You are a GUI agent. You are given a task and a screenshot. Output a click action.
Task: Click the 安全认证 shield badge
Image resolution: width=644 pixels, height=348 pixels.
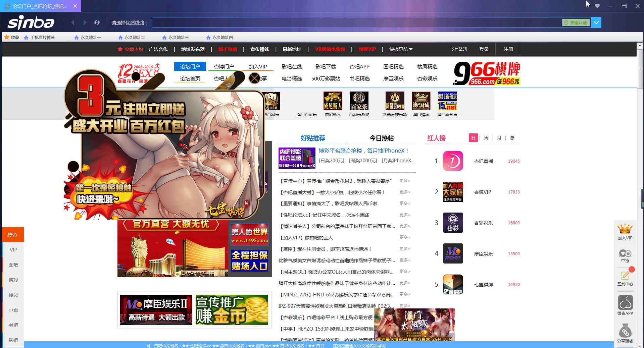(x=576, y=22)
